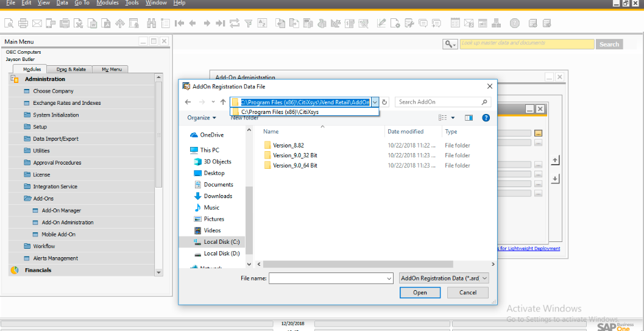Click the Find binoculars toolbar icon

click(152, 23)
